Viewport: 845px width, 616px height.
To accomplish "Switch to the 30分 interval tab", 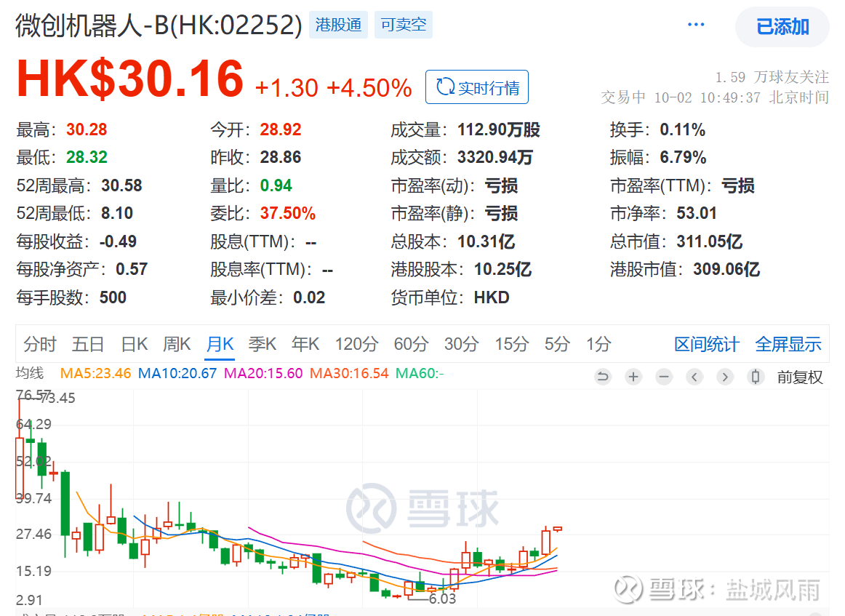I will coord(461,344).
